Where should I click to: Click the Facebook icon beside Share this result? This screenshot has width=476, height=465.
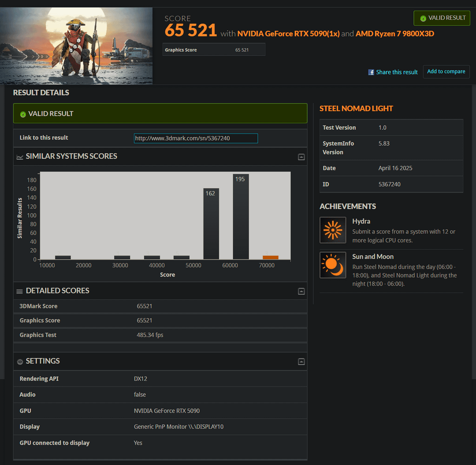[x=371, y=72]
